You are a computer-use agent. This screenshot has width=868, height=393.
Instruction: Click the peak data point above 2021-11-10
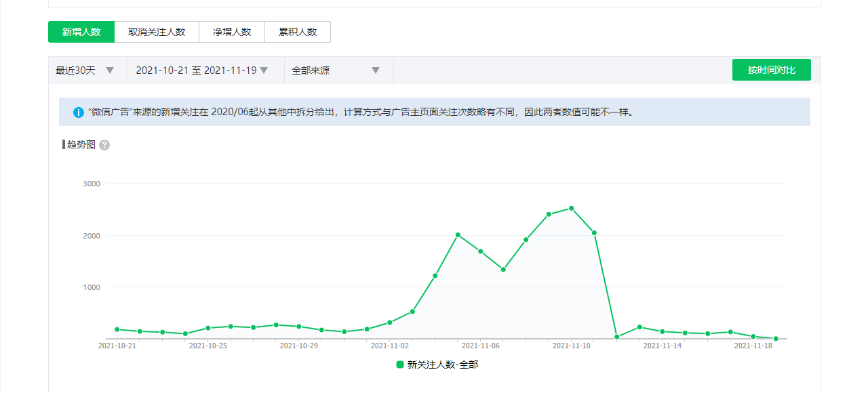(x=571, y=208)
